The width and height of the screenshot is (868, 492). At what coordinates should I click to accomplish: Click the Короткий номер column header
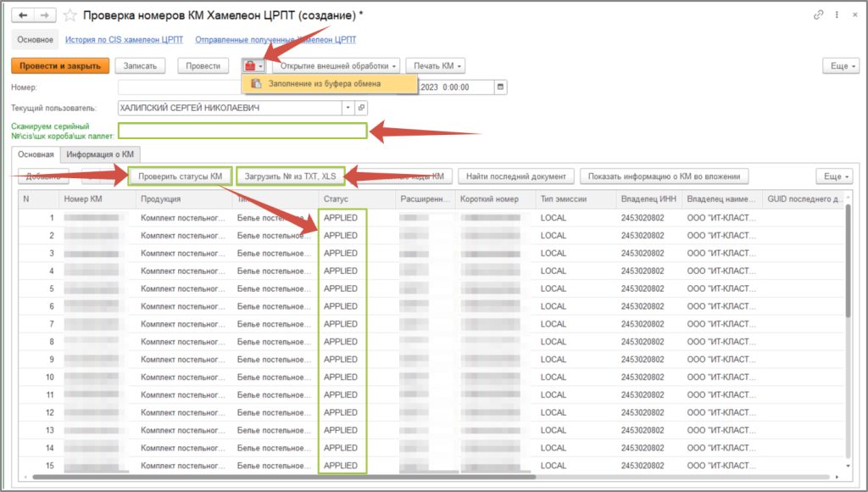495,198
